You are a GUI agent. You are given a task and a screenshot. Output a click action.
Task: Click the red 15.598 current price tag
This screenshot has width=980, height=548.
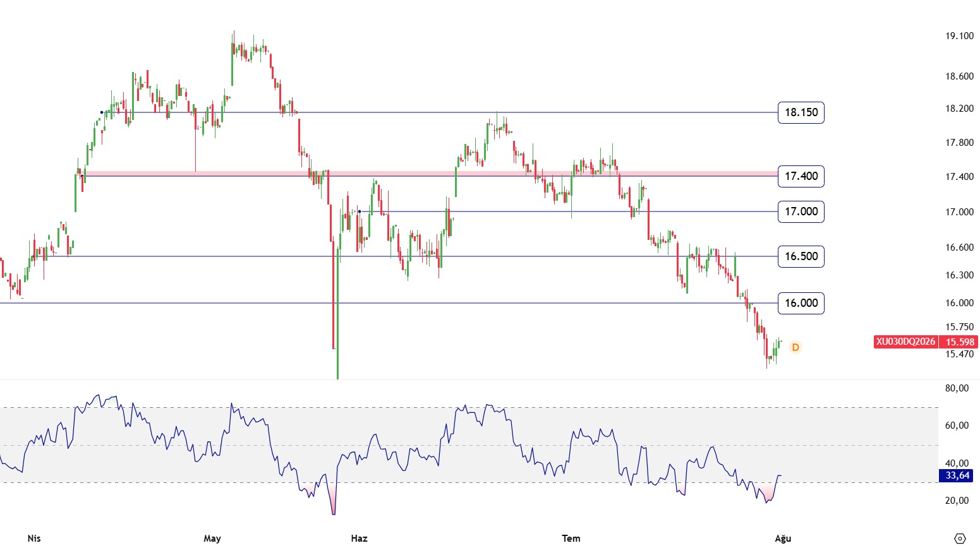(959, 342)
